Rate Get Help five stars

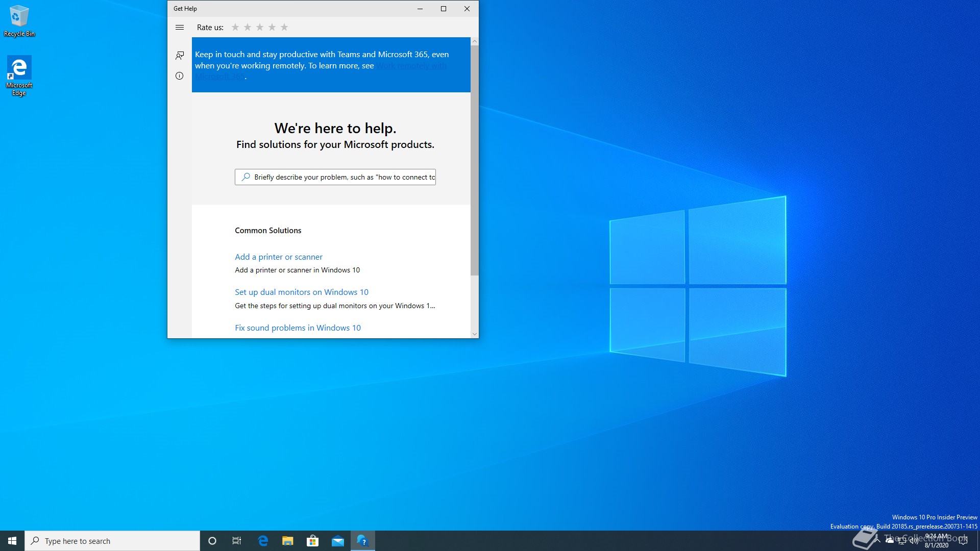click(284, 27)
